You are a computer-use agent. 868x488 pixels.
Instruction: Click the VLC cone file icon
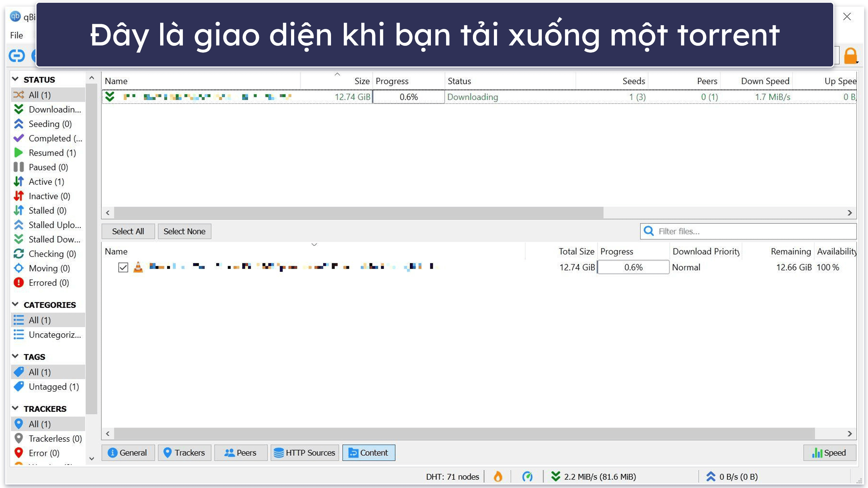pos(138,267)
